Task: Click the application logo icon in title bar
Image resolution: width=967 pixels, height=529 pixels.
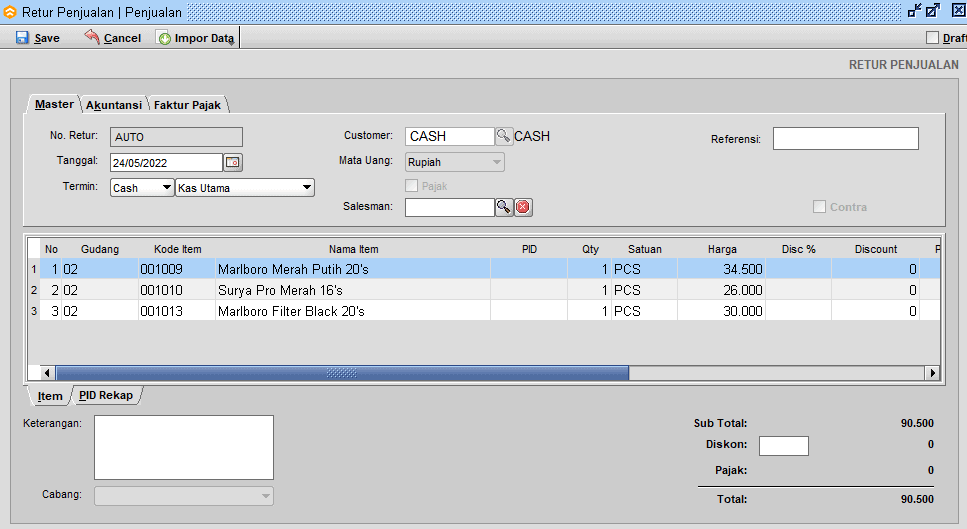Action: pos(10,12)
